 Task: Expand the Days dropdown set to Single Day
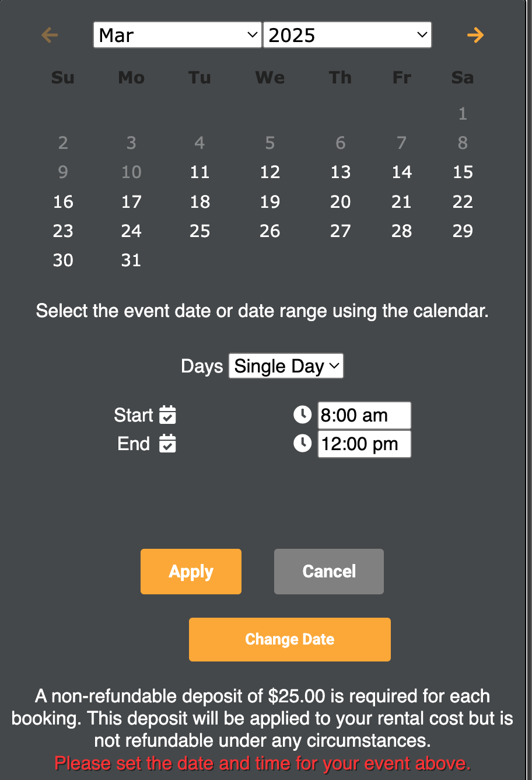[286, 366]
